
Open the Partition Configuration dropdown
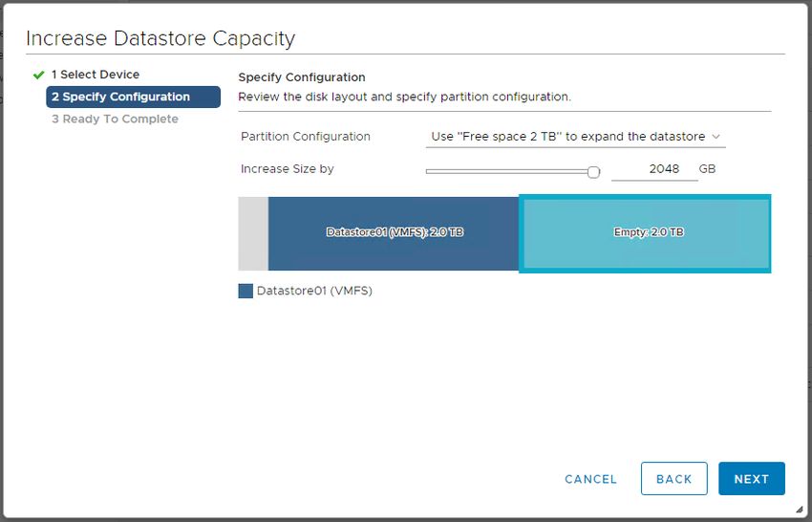coord(575,137)
